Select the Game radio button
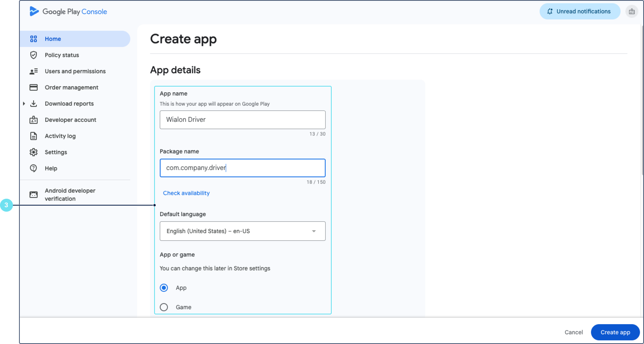Image resolution: width=644 pixels, height=344 pixels. click(x=164, y=307)
